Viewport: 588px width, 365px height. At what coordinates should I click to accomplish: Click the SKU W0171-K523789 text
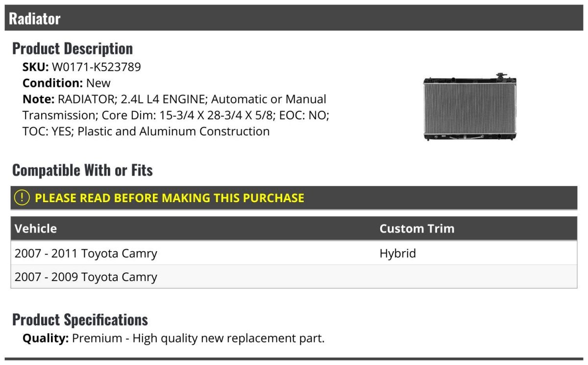coord(82,67)
